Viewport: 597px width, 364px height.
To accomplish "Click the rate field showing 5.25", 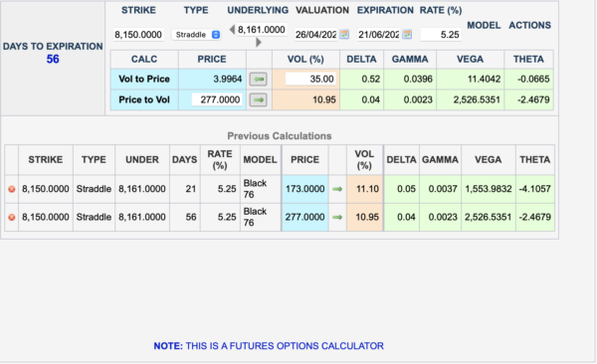I will [441, 35].
